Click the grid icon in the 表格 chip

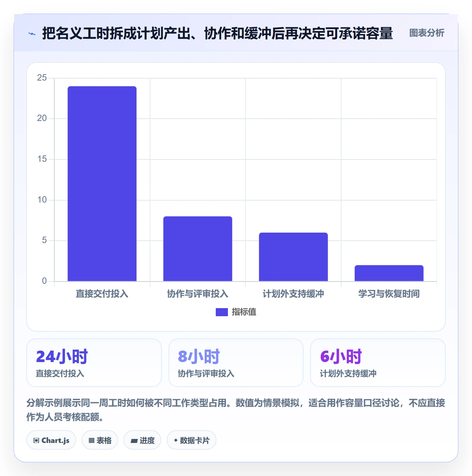point(91,441)
